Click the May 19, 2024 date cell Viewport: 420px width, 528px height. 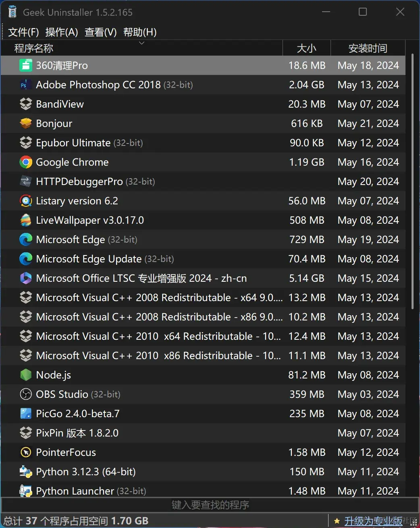pos(368,239)
